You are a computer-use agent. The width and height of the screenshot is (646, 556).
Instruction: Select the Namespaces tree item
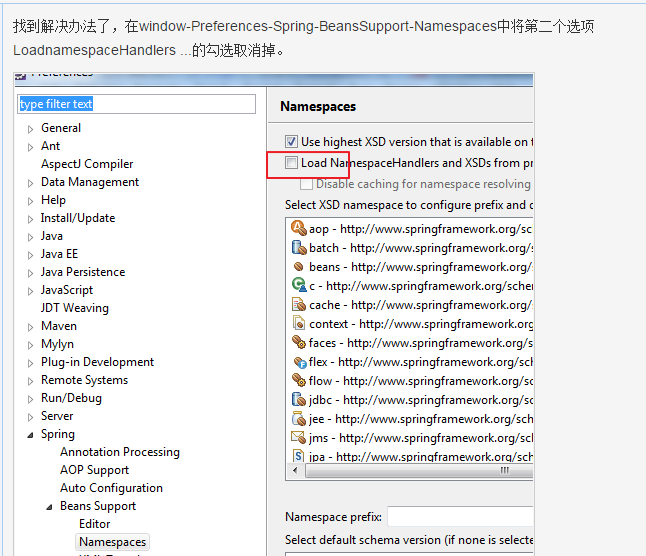click(x=112, y=542)
